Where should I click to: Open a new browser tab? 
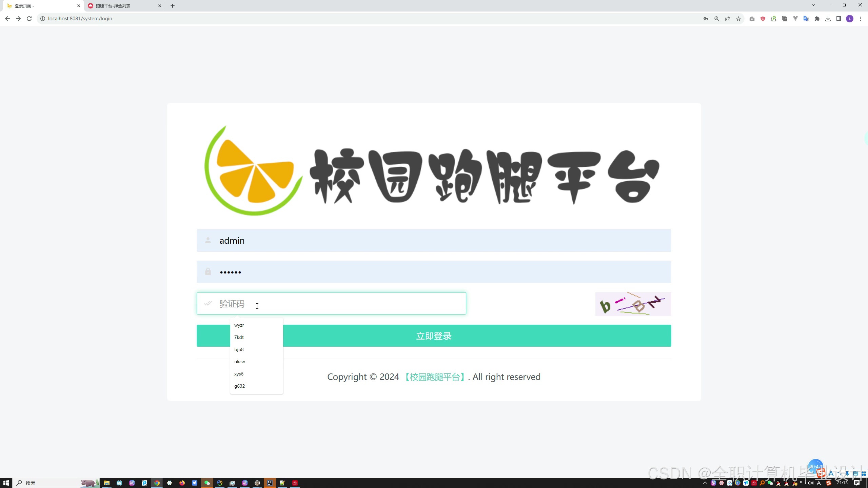173,6
